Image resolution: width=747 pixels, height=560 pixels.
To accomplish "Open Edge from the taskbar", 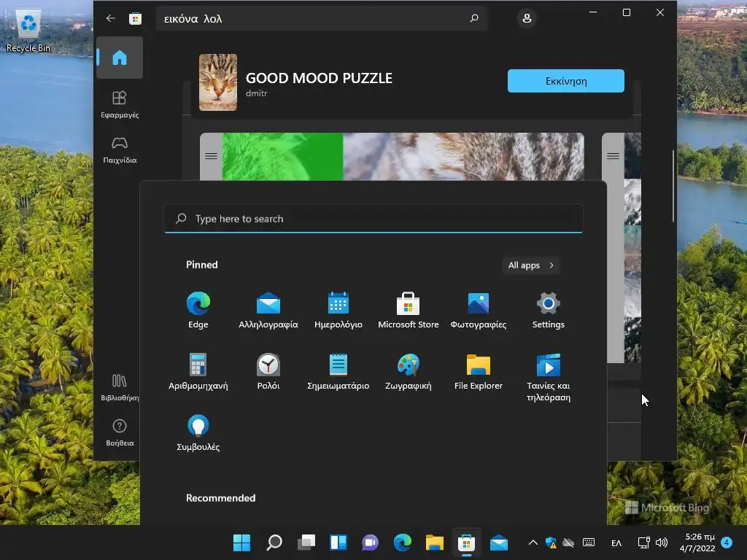I will click(x=403, y=542).
